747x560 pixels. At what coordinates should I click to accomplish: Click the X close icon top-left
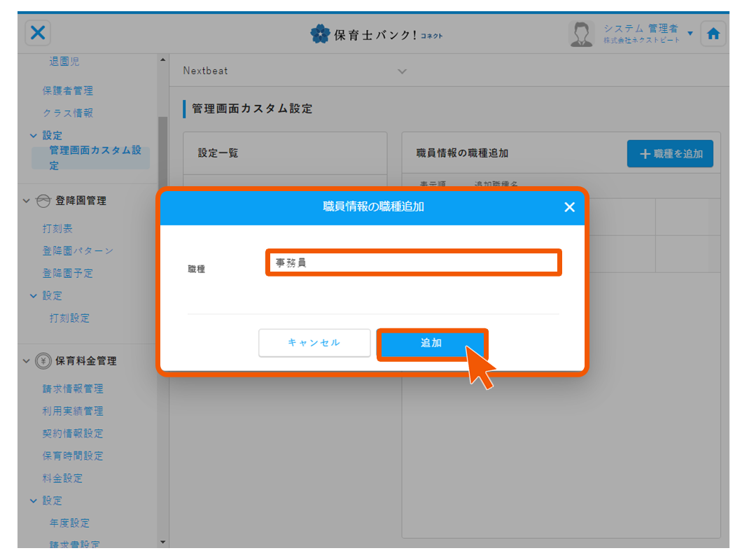tap(39, 33)
